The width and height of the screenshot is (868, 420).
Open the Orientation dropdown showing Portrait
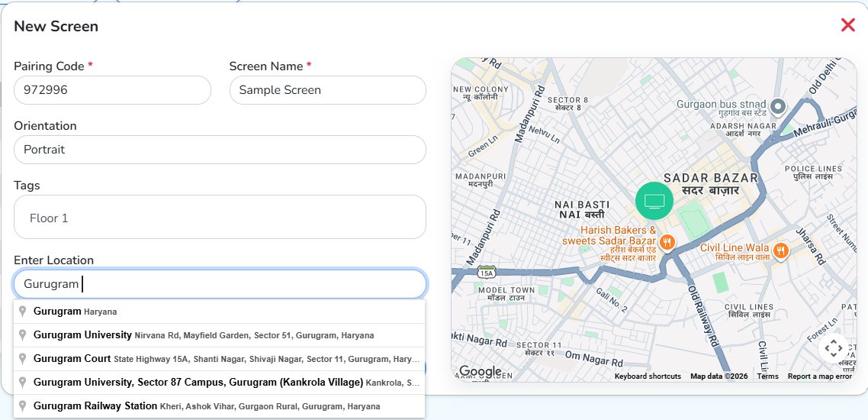[x=220, y=150]
